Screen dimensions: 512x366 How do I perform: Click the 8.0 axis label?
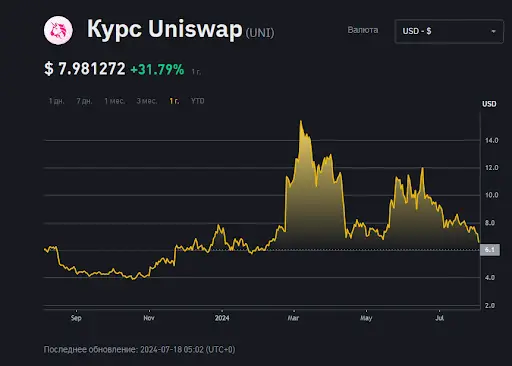pos(490,223)
